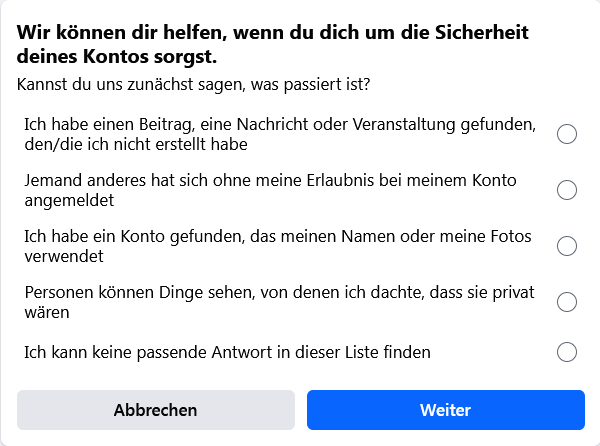Screen dimensions: 600x446
Task: Continue with the blue Weiter button
Action: tap(445, 410)
